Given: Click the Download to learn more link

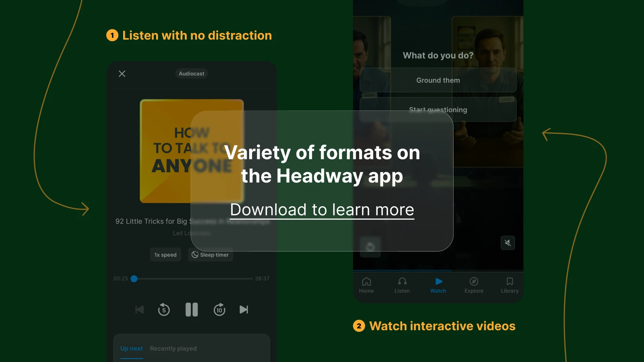Looking at the screenshot, I should click(x=322, y=209).
